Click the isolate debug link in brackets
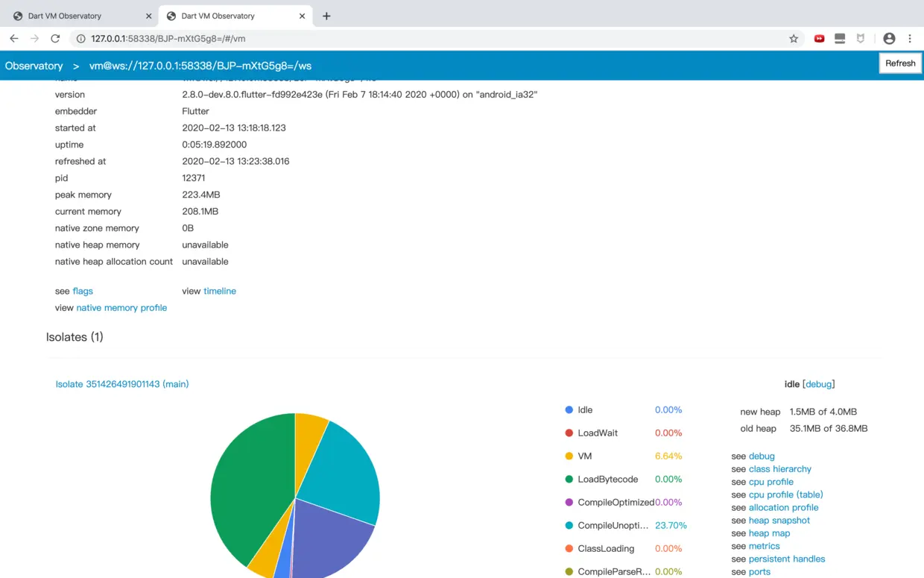924x578 pixels. pyautogui.click(x=818, y=384)
